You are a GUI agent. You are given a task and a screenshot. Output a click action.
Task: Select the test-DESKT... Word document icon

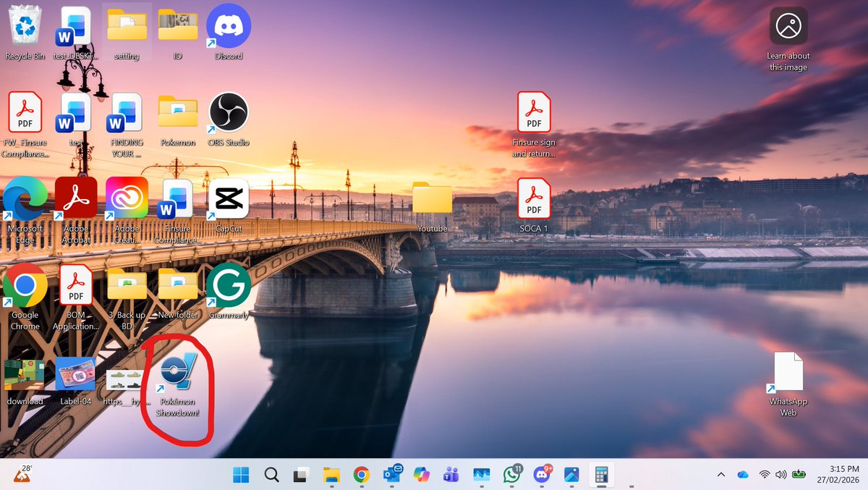click(76, 33)
